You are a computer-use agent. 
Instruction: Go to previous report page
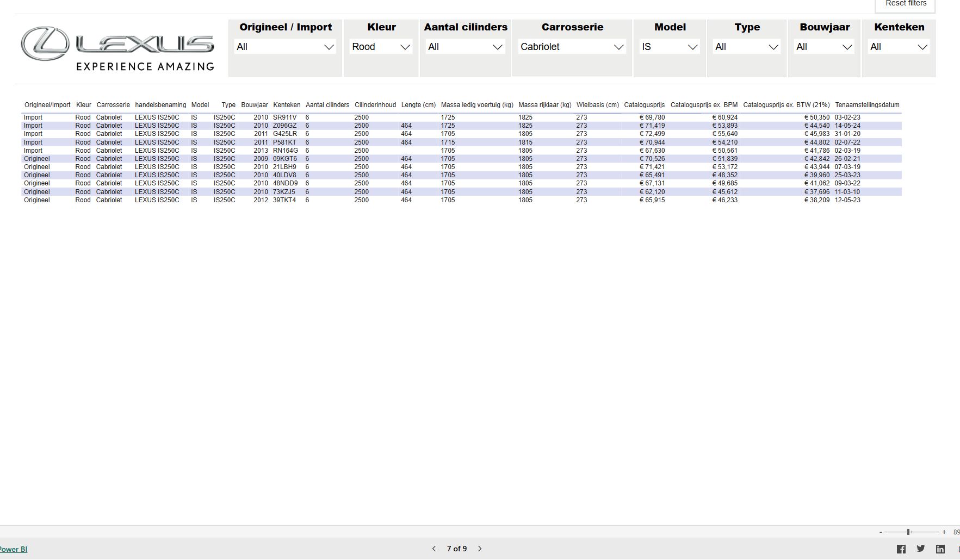[x=434, y=549]
